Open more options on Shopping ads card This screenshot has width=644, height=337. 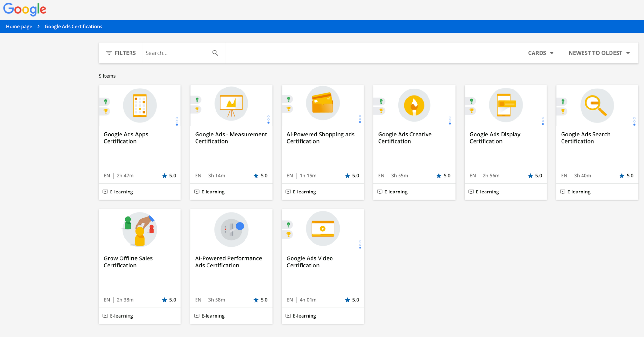[360, 119]
